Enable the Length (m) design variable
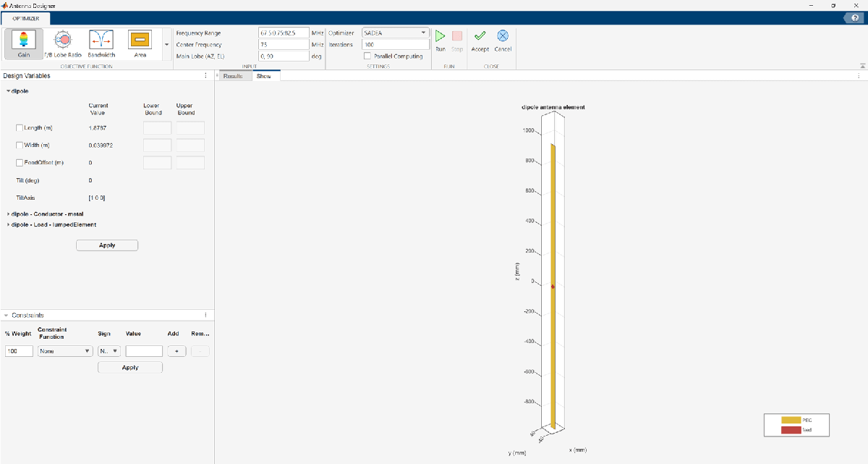Screen dimensions: 868x464 [x=20, y=128]
